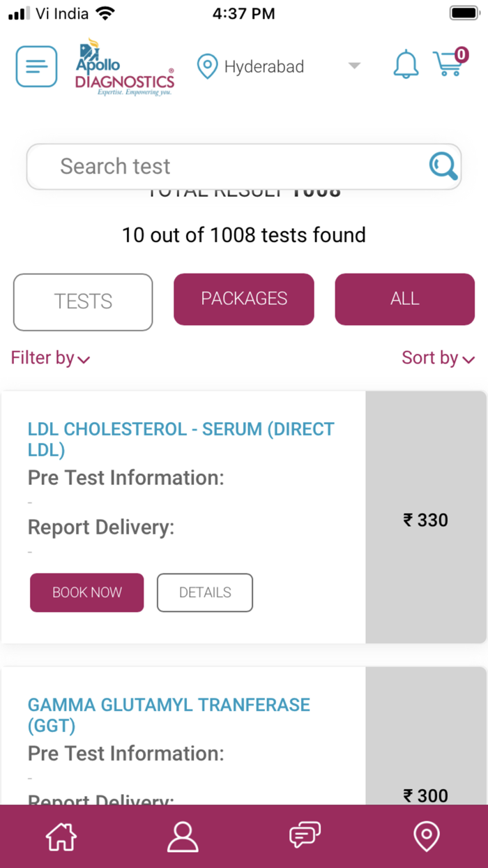Click the search magnifier icon

click(443, 166)
